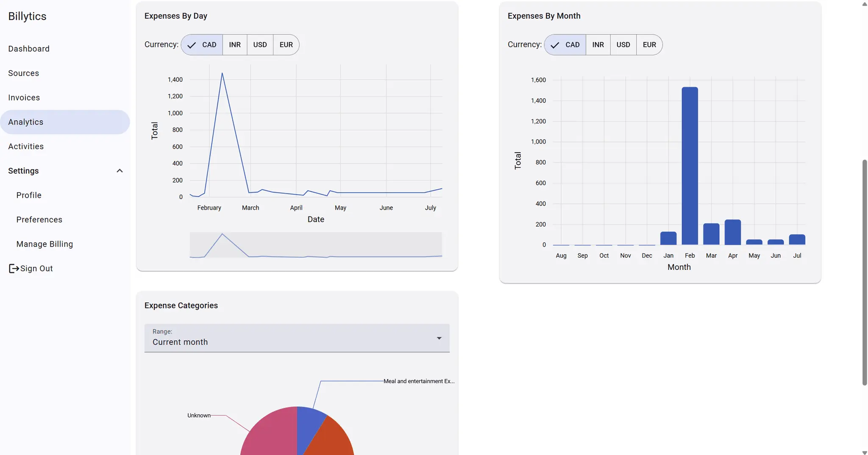Click the February bar in monthly chart
This screenshot has width=868, height=455.
tap(690, 166)
